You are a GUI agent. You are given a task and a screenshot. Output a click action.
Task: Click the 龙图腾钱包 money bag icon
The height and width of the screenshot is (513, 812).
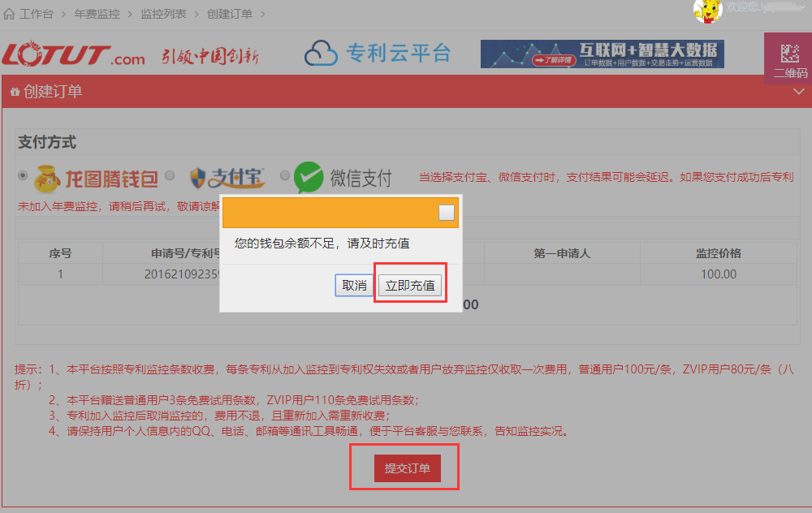46,179
